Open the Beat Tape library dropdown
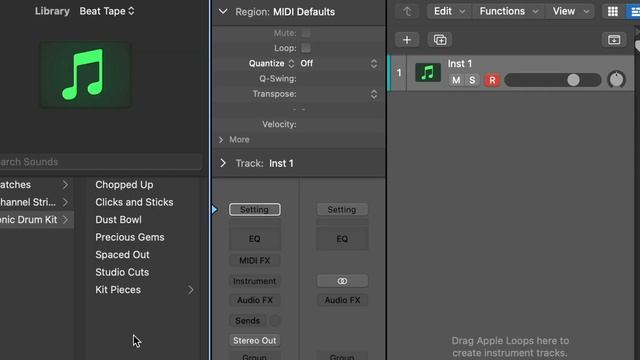 click(x=107, y=11)
